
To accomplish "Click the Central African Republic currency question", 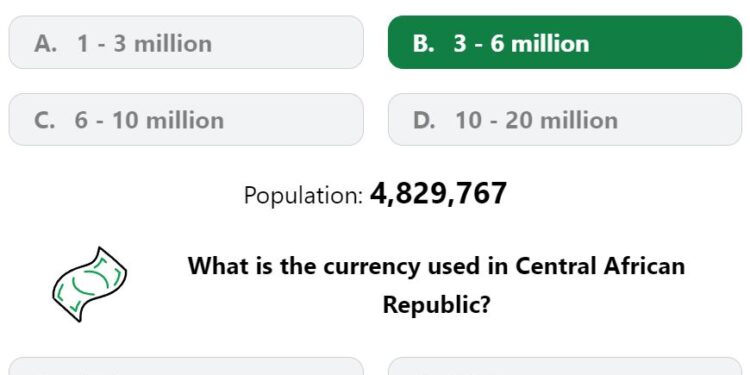I will pyautogui.click(x=436, y=285).
